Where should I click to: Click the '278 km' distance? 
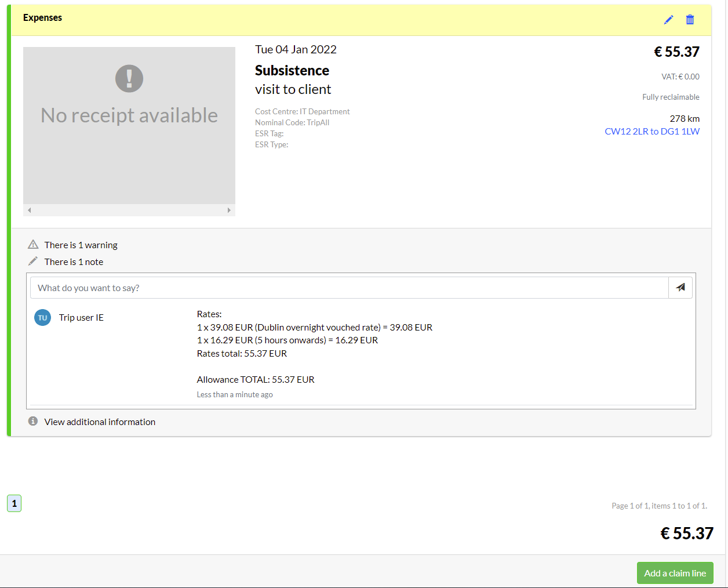coord(685,118)
